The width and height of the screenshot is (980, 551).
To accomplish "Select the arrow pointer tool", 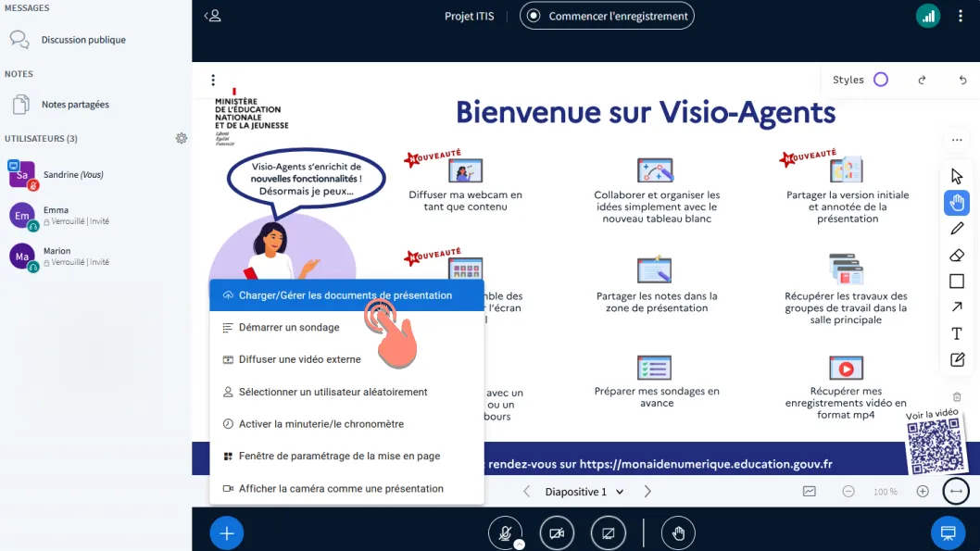I will [x=956, y=176].
